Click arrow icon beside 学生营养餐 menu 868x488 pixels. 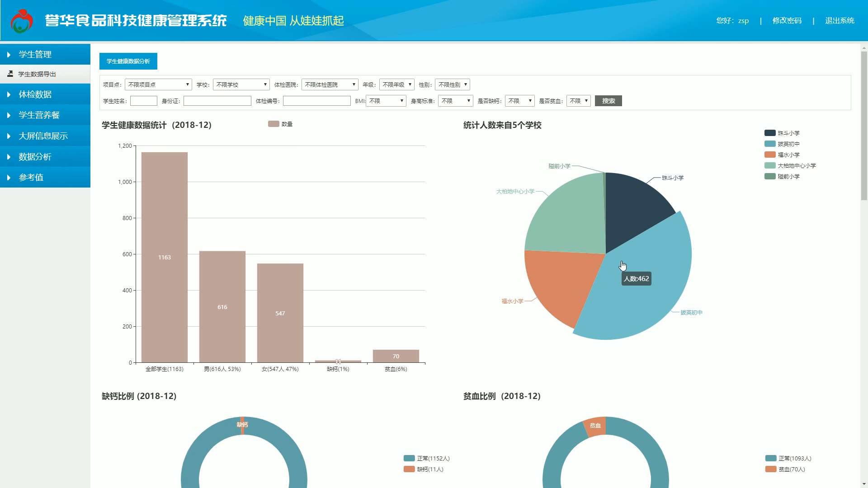[x=9, y=115]
